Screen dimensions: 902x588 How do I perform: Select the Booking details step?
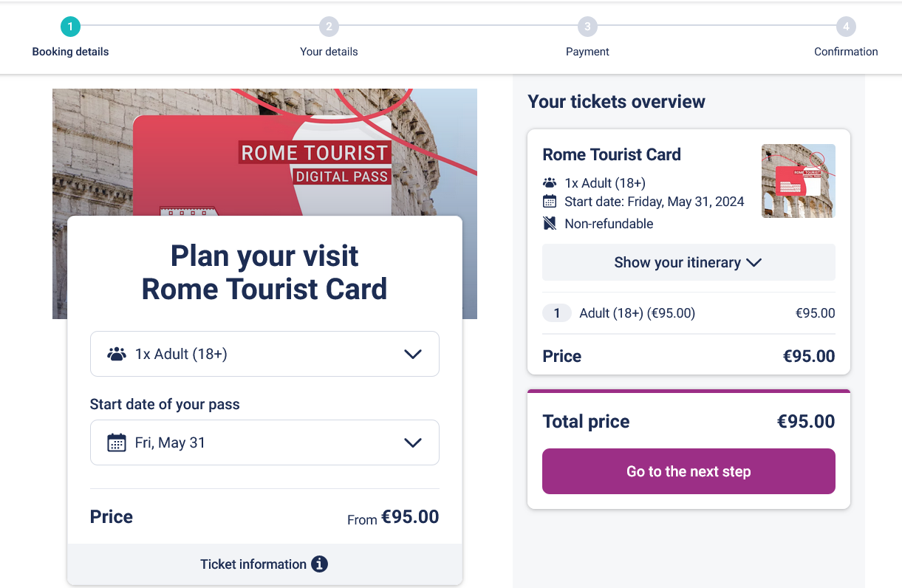[70, 52]
